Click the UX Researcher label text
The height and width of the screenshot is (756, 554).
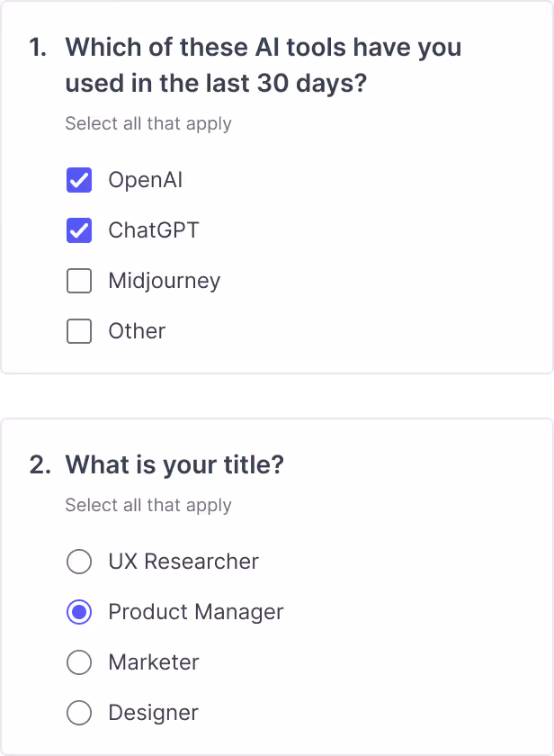[x=183, y=562]
